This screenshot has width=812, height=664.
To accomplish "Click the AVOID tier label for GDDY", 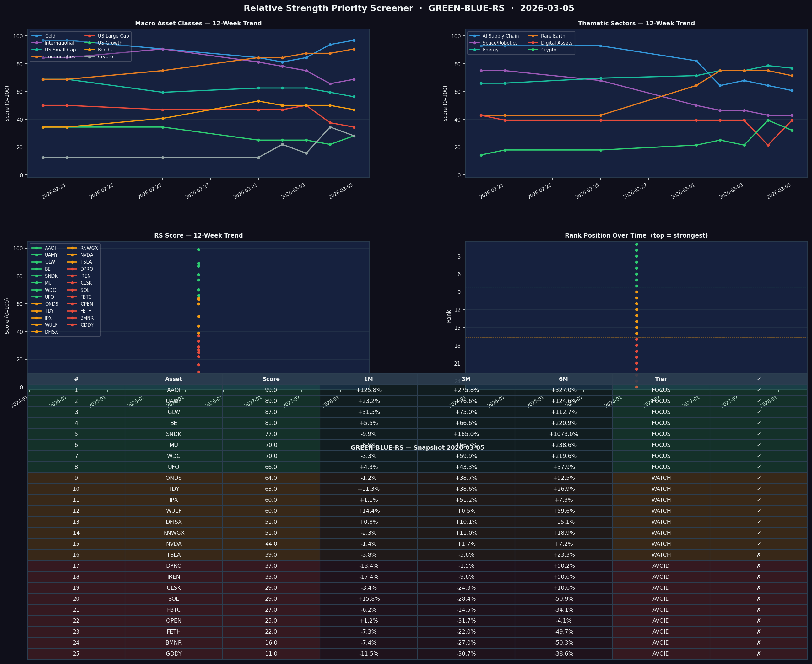I will pyautogui.click(x=661, y=653).
